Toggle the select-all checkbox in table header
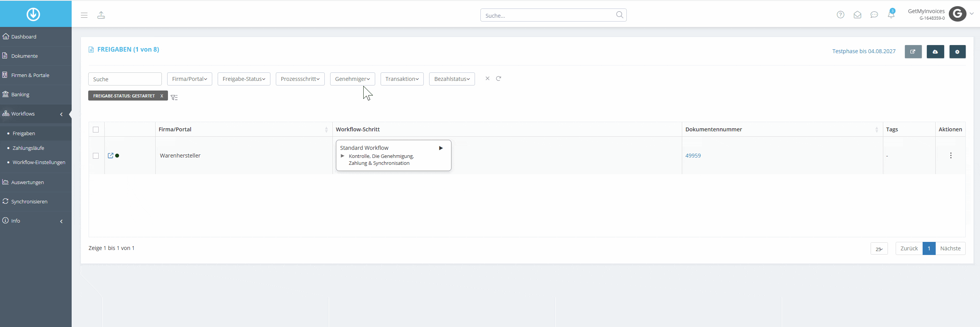 click(x=96, y=129)
